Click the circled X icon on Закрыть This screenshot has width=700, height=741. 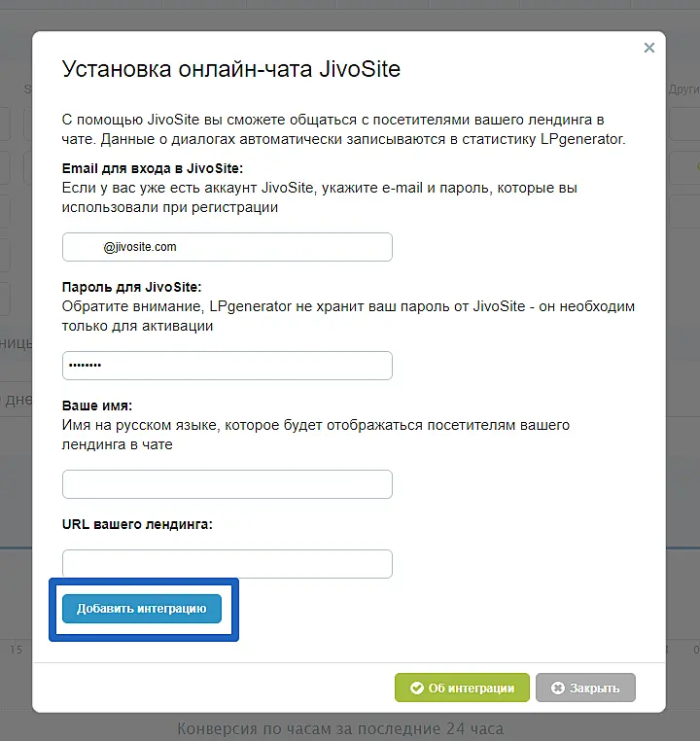pos(557,688)
